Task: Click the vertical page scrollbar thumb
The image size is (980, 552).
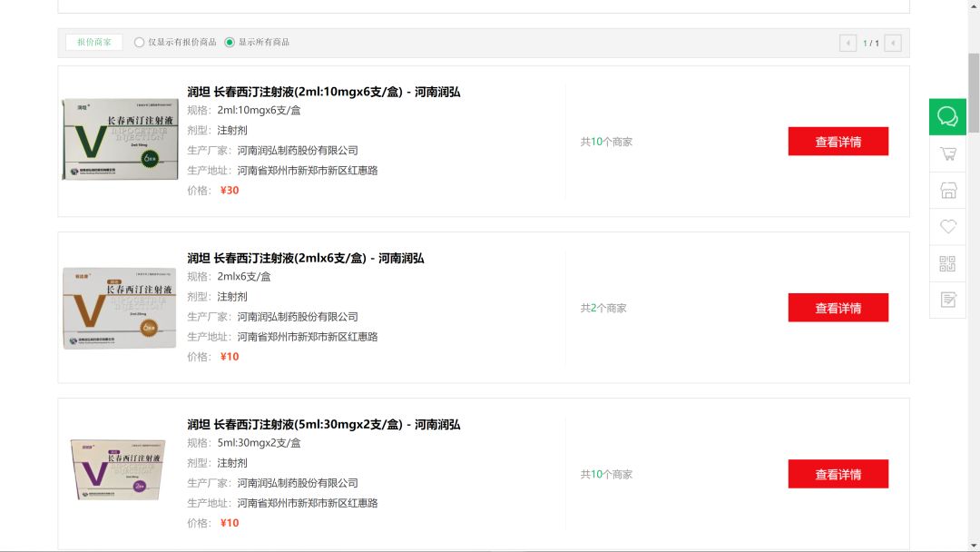Action: pos(973,94)
